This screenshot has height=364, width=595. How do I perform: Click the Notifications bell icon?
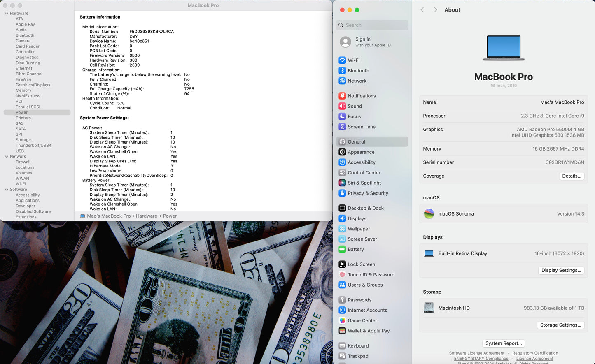(342, 96)
